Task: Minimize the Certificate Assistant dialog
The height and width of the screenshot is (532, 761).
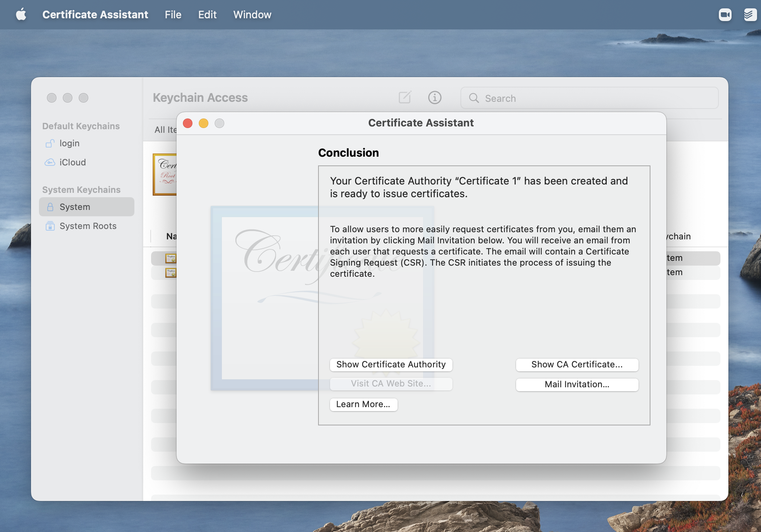Action: pyautogui.click(x=204, y=123)
